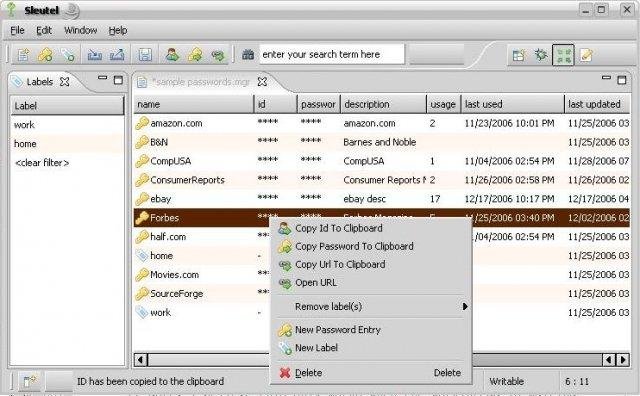This screenshot has height=396, width=640.
Task: Click toolbar copy URL link icon
Action: pos(218,55)
